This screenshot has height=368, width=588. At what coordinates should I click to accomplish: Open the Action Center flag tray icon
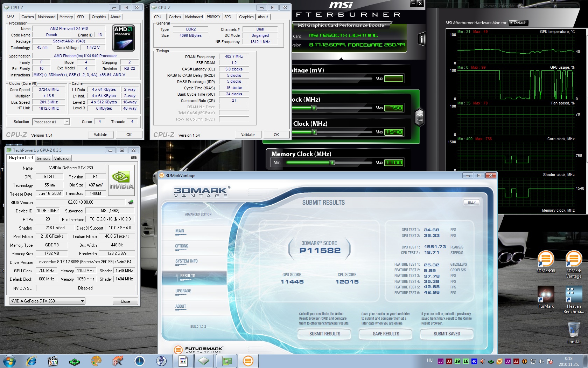[x=549, y=361]
